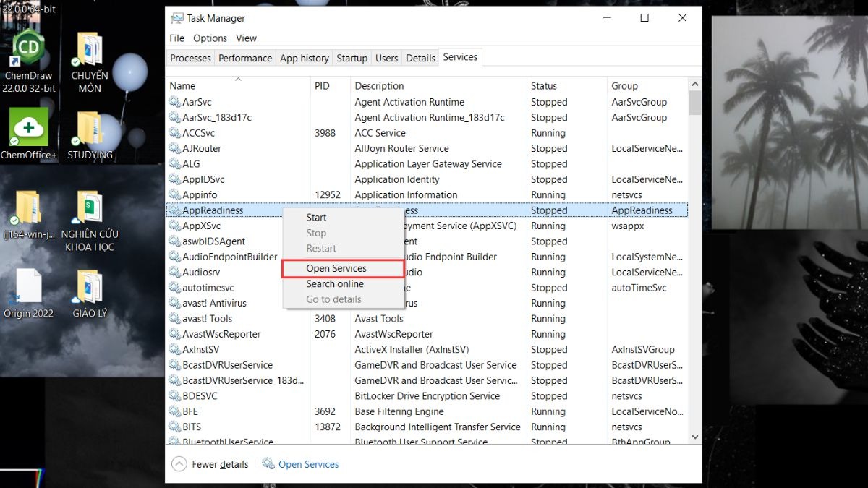Click the vertical scrollbar thumb in services list
868x488 pixels.
(695, 103)
